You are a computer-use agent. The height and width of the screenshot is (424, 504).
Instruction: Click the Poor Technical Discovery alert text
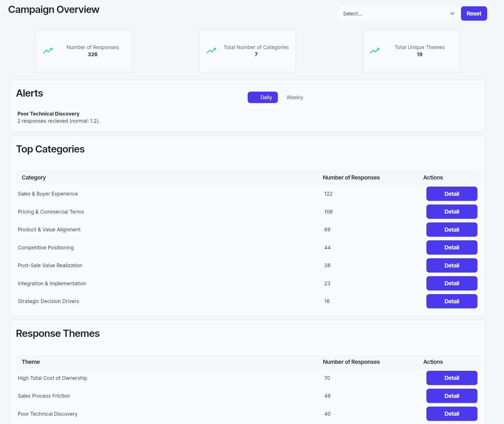click(48, 114)
